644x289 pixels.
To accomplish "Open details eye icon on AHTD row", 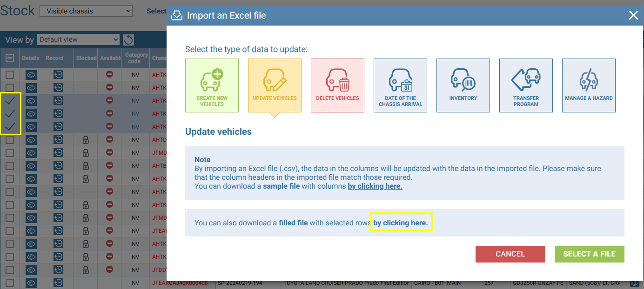I will point(31,139).
